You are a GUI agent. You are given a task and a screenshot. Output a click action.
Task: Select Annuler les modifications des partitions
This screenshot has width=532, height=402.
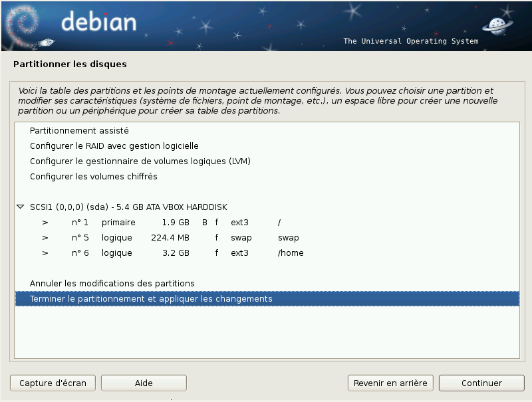(267, 283)
